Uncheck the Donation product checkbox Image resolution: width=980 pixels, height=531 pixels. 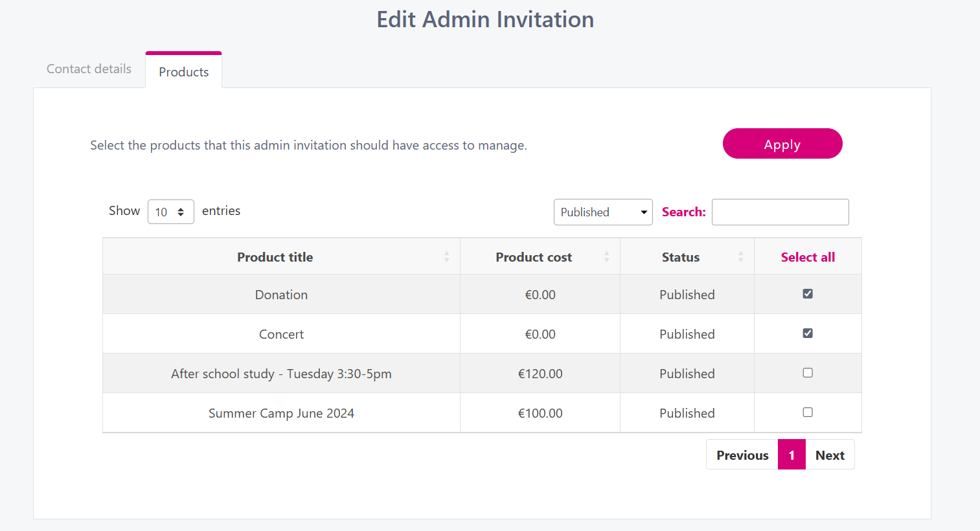808,294
